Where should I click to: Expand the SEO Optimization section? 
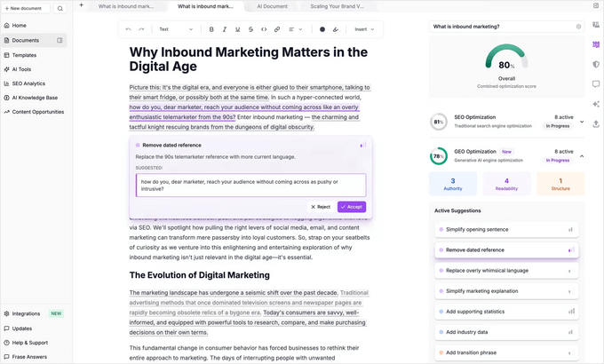tap(582, 121)
